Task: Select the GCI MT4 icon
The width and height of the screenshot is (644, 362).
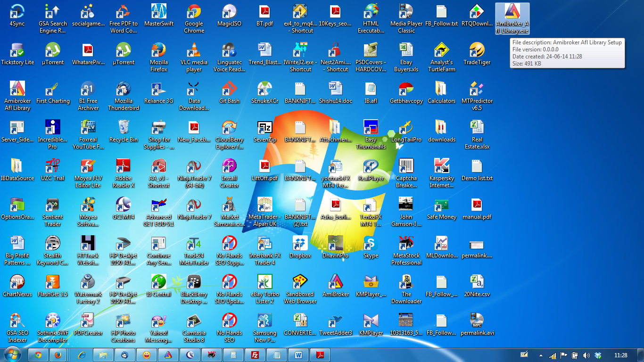Action: [124, 208]
